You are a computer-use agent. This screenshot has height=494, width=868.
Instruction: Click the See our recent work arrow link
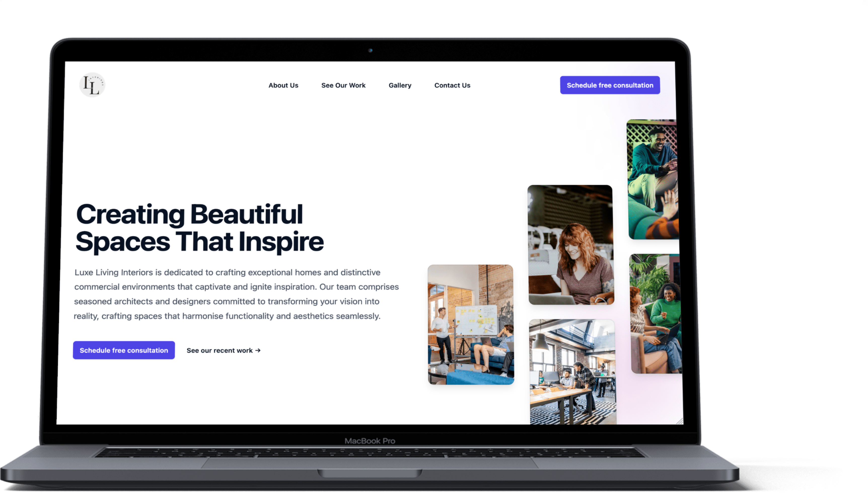pyautogui.click(x=223, y=350)
